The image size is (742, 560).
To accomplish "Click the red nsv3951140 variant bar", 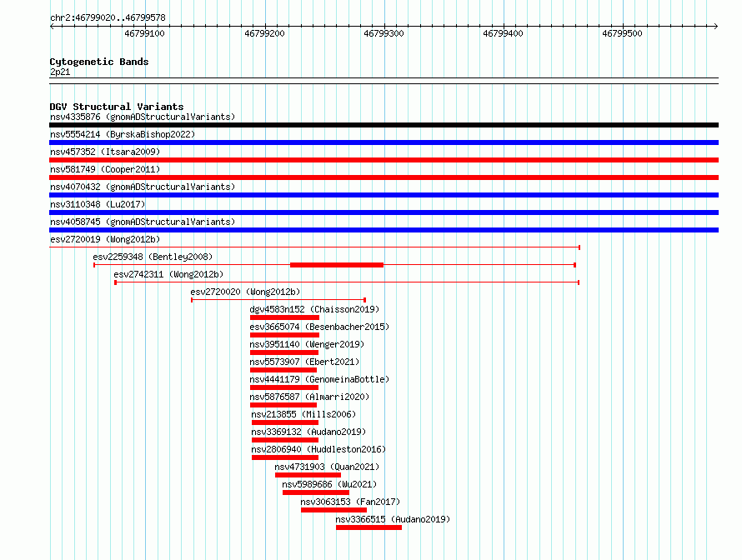I will pyautogui.click(x=284, y=352).
